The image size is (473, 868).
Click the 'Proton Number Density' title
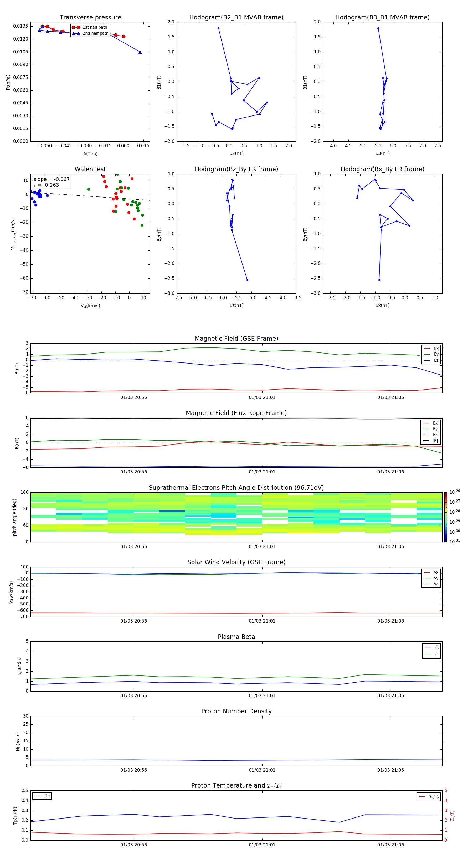click(236, 711)
